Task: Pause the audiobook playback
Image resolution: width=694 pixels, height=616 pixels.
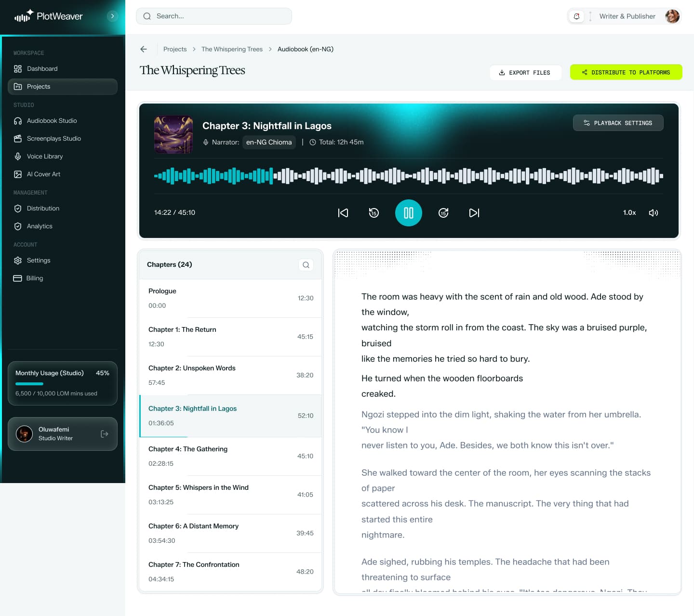Action: coord(409,213)
